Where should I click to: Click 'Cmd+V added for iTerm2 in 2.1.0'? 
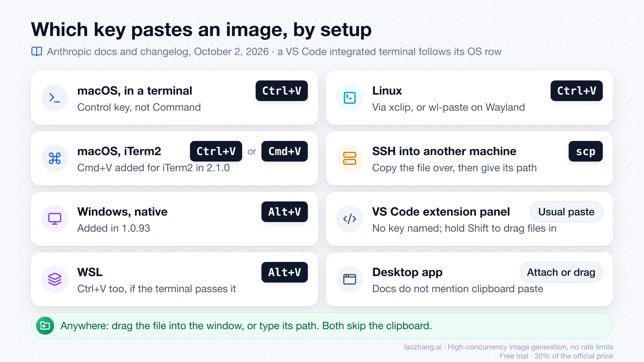pyautogui.click(x=153, y=168)
